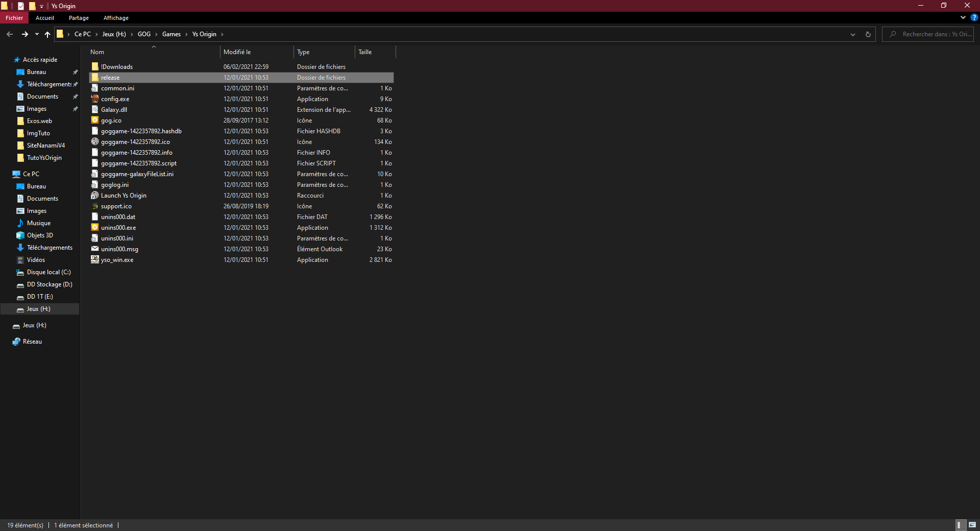The width and height of the screenshot is (980, 531).
Task: Select the !Downloads folder
Action: [117, 67]
